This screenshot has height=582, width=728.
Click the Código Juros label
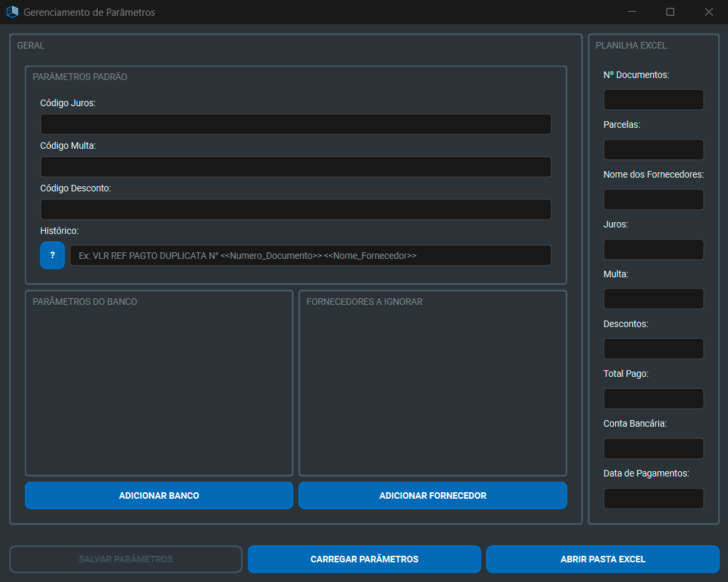[68, 103]
